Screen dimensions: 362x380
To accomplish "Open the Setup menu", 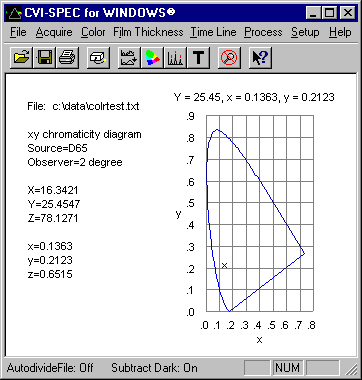I will tap(305, 32).
